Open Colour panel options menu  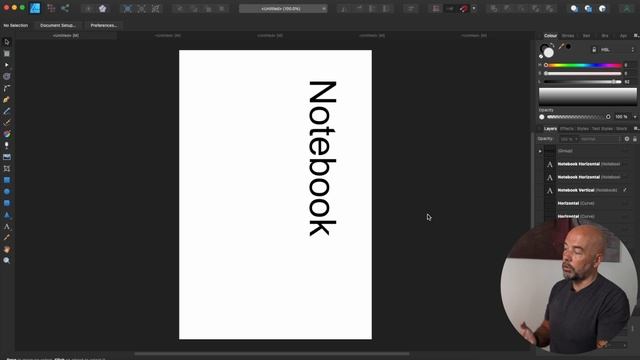(x=636, y=36)
